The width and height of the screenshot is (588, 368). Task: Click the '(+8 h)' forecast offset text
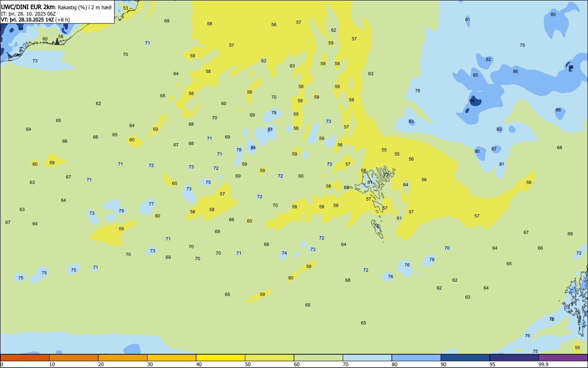click(x=62, y=20)
